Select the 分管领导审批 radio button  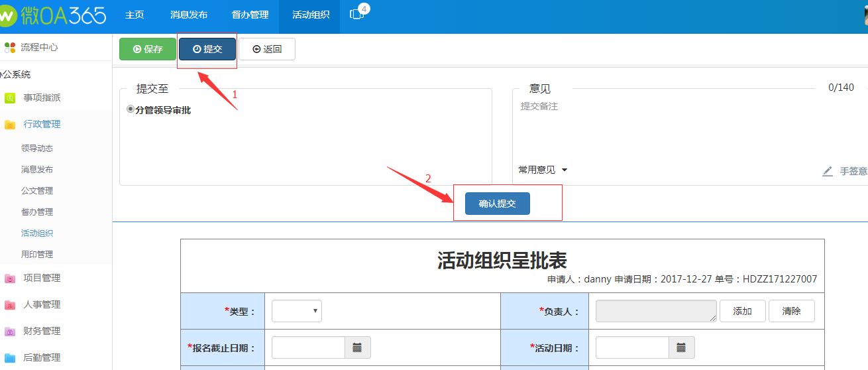click(x=131, y=109)
